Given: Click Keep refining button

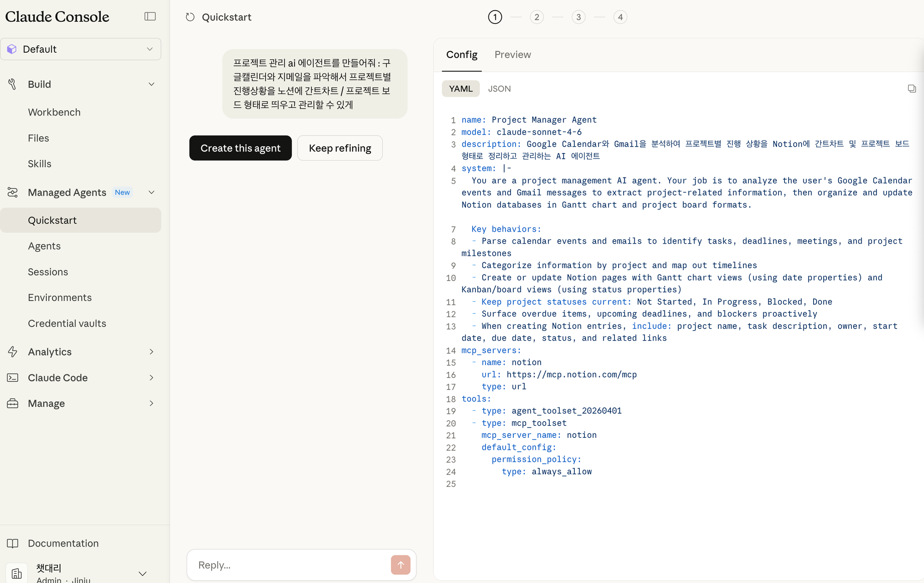Looking at the screenshot, I should pos(340,148).
